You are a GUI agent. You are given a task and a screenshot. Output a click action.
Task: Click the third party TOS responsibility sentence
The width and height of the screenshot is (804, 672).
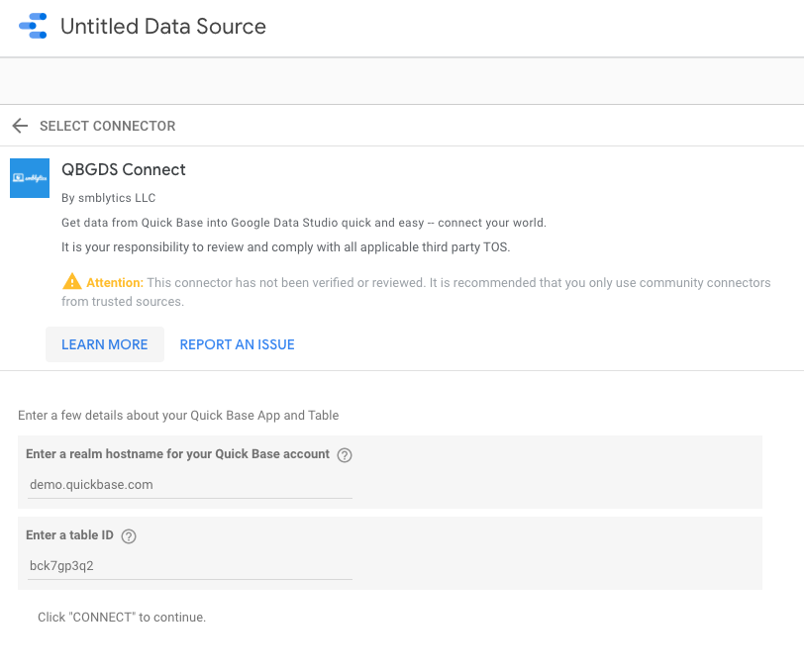[285, 247]
